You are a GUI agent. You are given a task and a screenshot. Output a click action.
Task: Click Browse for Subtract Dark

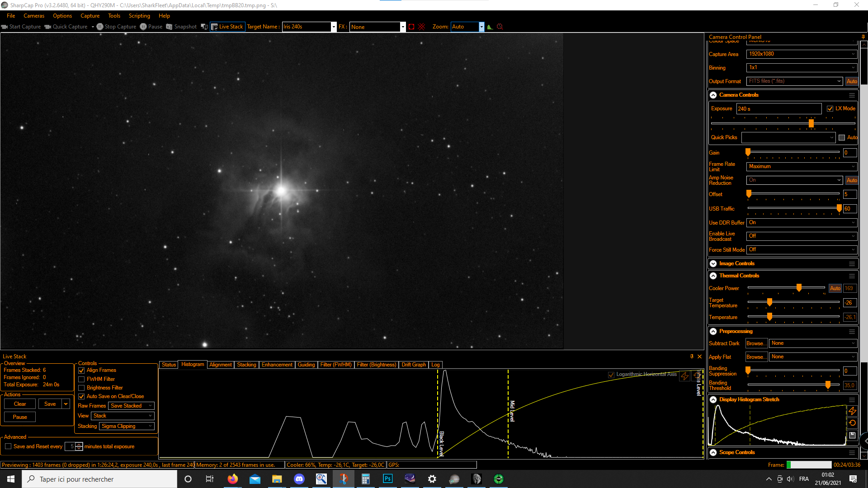click(756, 343)
